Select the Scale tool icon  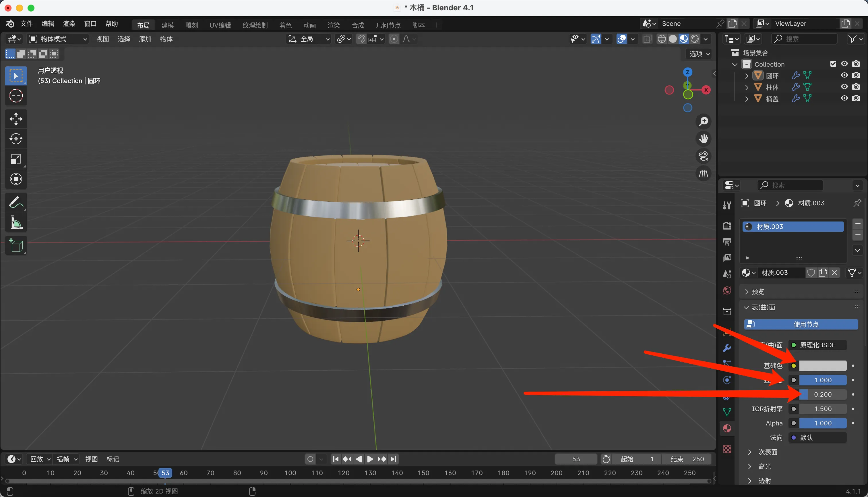pos(16,159)
